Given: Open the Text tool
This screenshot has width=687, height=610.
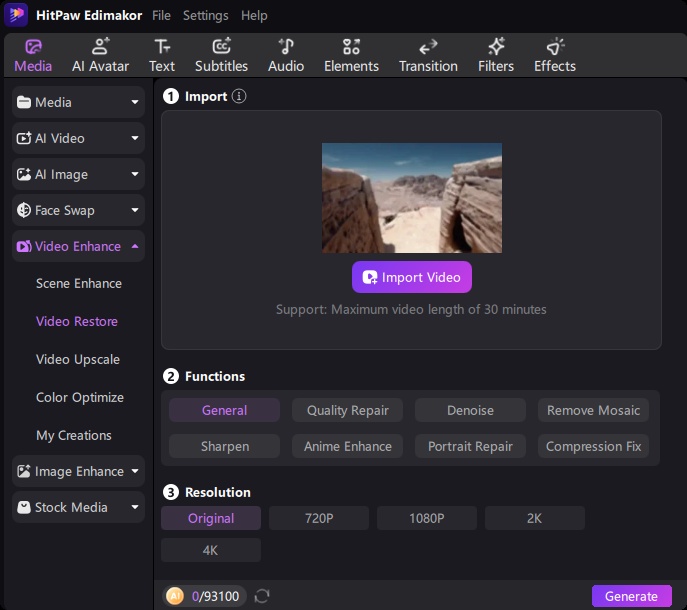Looking at the screenshot, I should click(162, 56).
